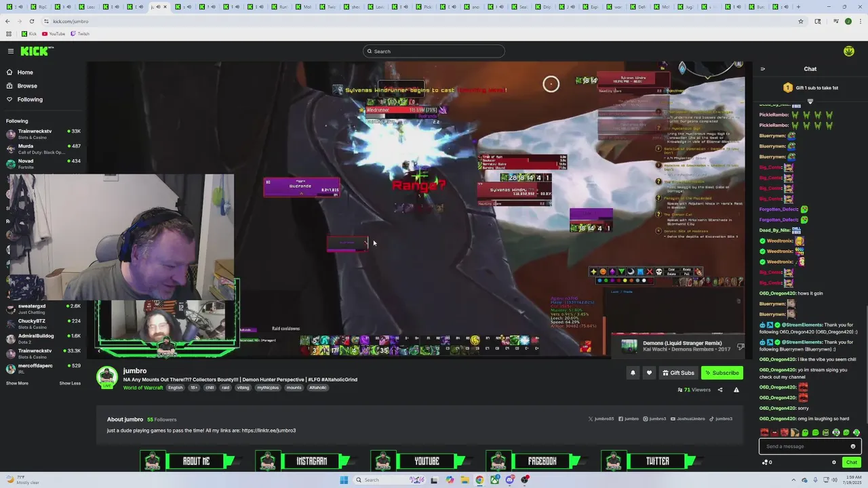The height and width of the screenshot is (488, 868).
Task: Click the Gift Subs button
Action: click(x=678, y=373)
